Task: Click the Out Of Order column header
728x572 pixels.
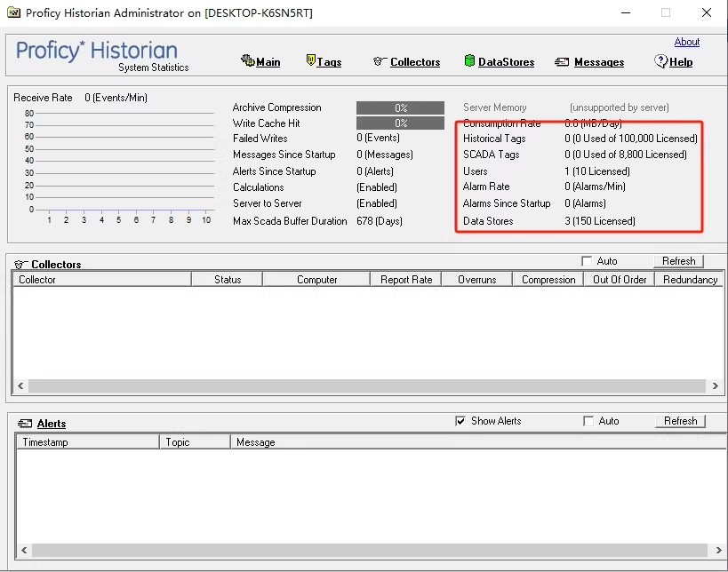Action: (x=620, y=279)
